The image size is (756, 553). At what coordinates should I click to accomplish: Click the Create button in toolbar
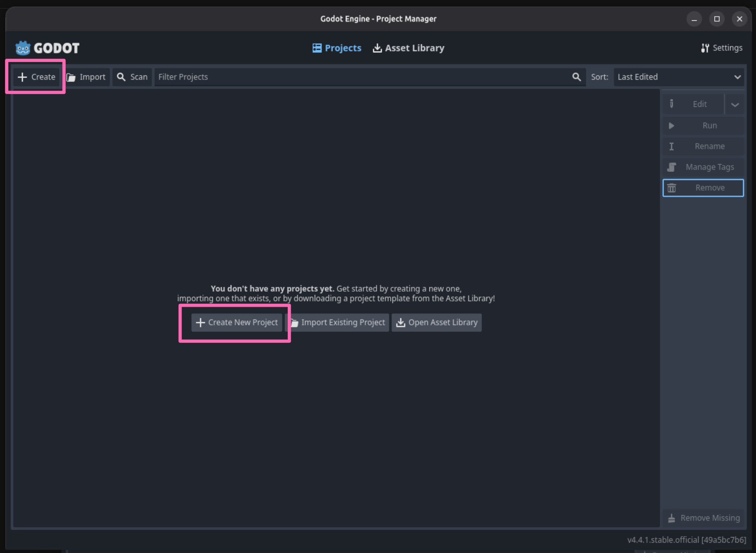(x=36, y=77)
